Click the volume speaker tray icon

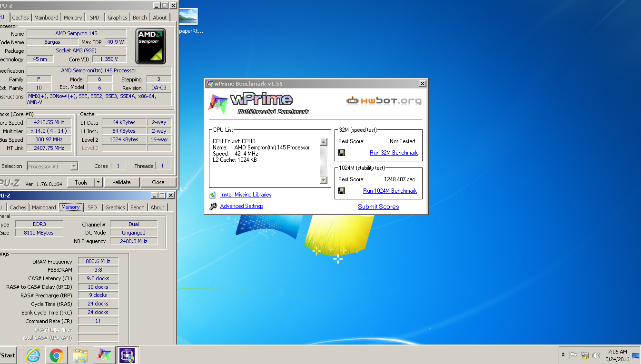coord(596,355)
